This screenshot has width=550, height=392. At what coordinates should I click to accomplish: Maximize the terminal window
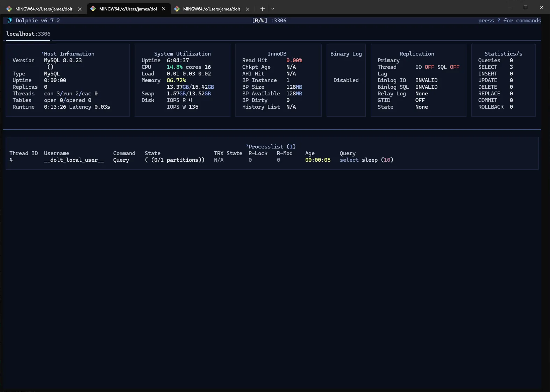525,7
